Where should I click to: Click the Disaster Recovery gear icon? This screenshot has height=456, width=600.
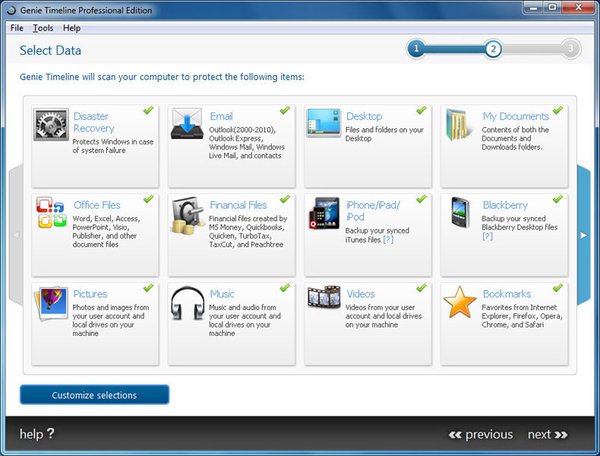coord(51,124)
